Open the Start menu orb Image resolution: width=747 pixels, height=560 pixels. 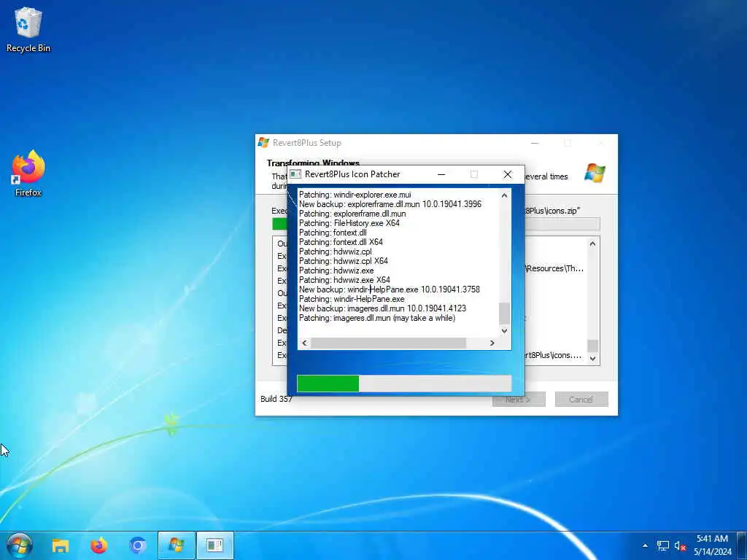(20, 545)
